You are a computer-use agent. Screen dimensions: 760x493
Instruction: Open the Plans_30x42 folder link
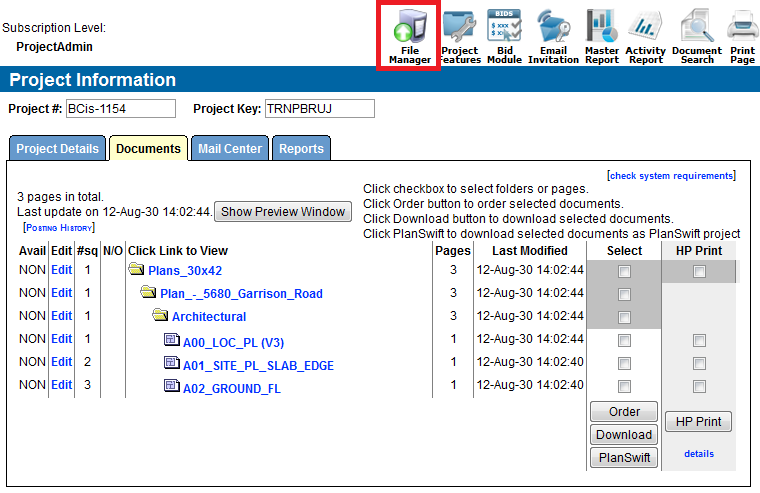click(x=185, y=270)
